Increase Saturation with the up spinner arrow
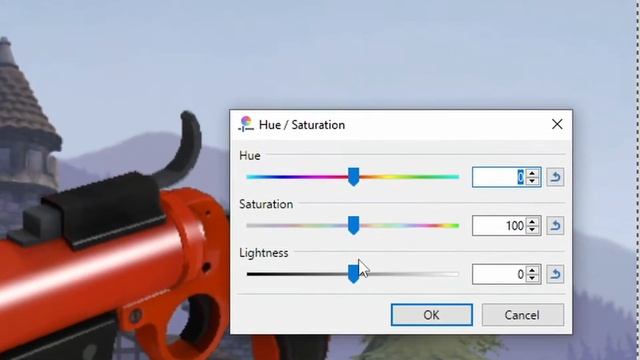The height and width of the screenshot is (360, 640). 532,222
